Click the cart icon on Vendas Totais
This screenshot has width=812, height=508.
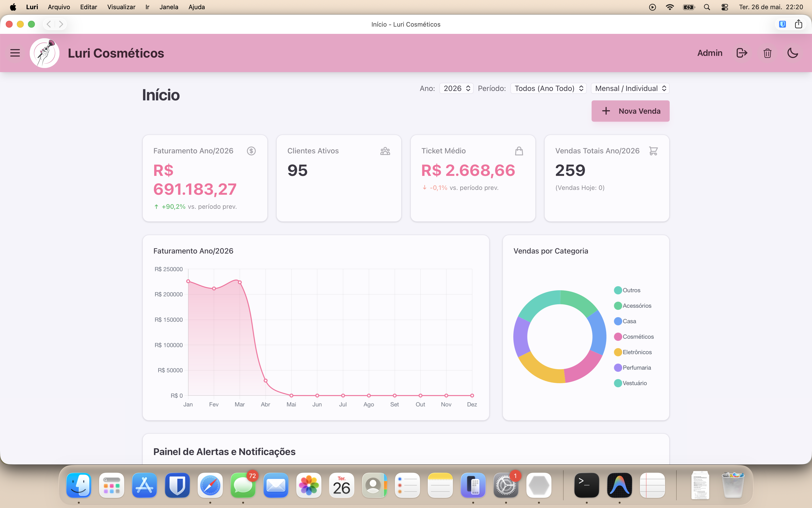[653, 151]
